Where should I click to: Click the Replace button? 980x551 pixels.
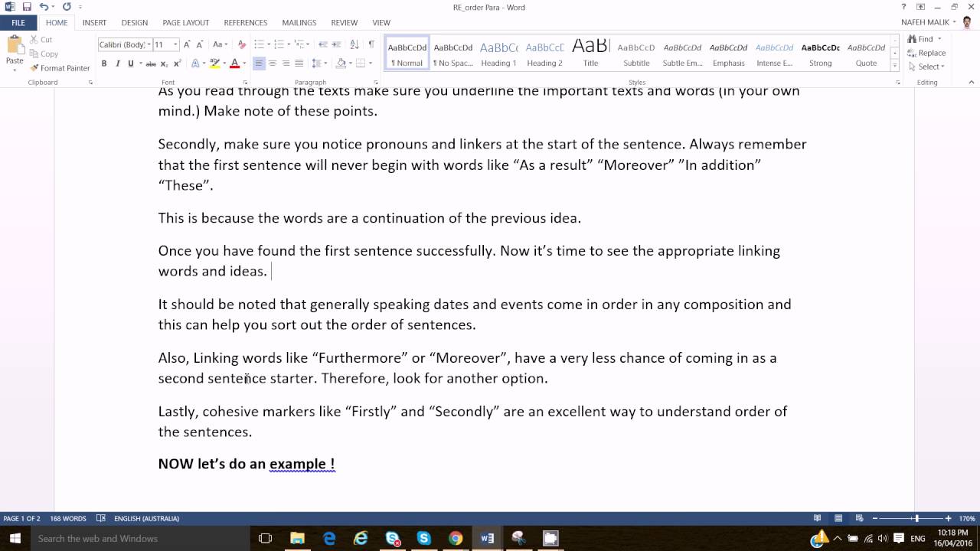pos(926,53)
